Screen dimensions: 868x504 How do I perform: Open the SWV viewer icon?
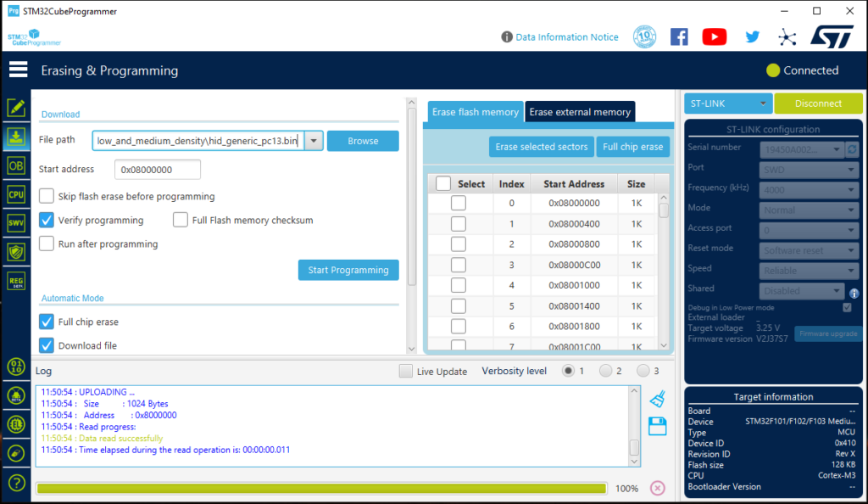[16, 223]
